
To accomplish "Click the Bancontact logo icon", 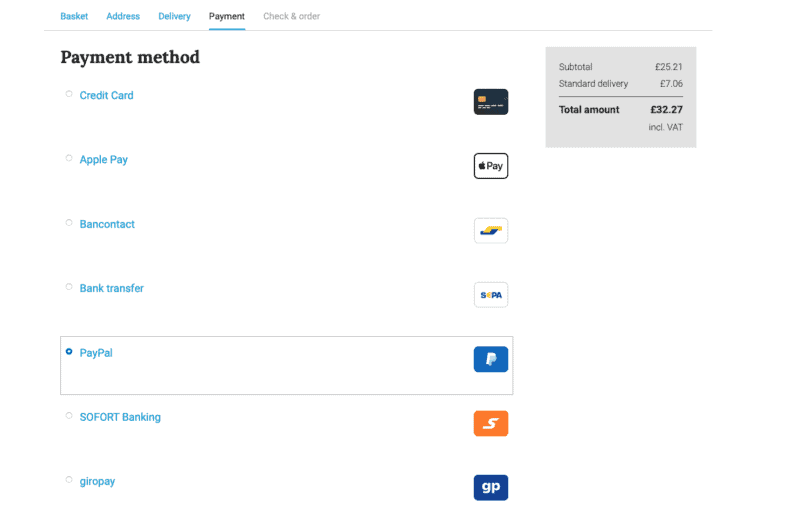I will (491, 231).
